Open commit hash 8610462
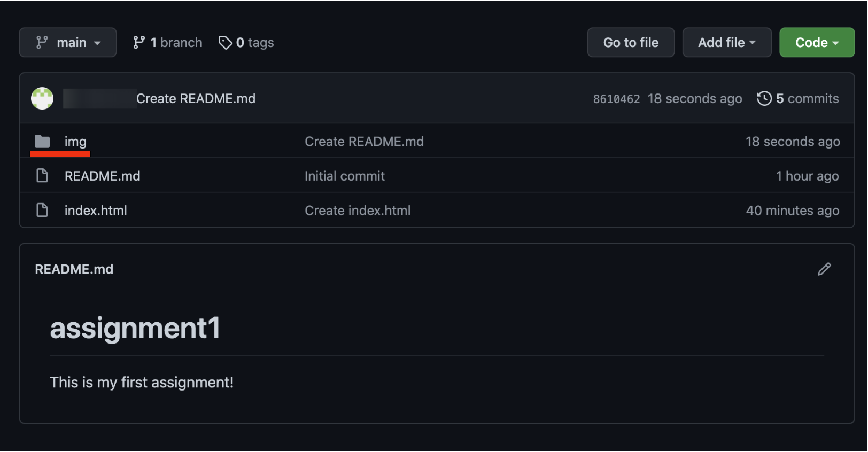Image resolution: width=868 pixels, height=452 pixels. [x=616, y=99]
